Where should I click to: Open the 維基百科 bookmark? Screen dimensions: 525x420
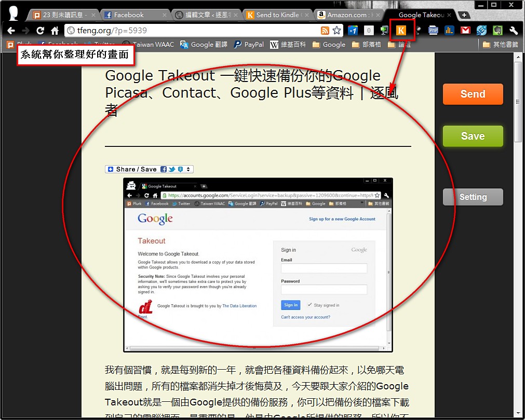[x=288, y=45]
